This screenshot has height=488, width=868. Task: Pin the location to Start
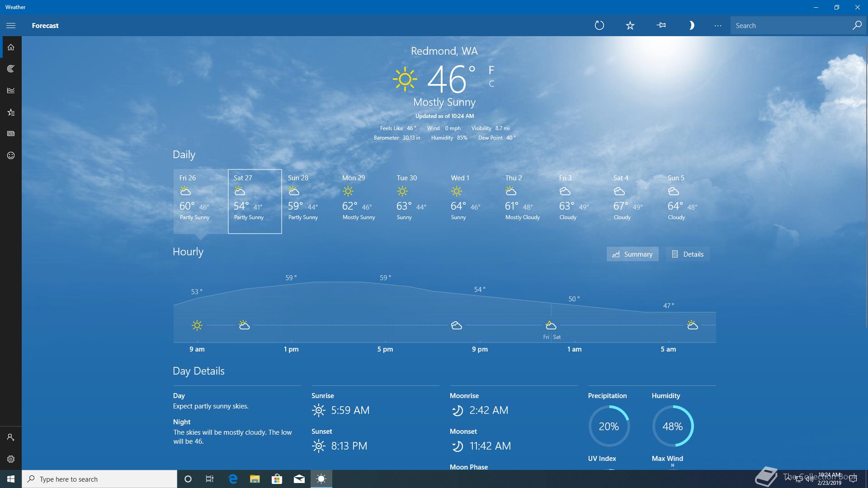click(661, 26)
